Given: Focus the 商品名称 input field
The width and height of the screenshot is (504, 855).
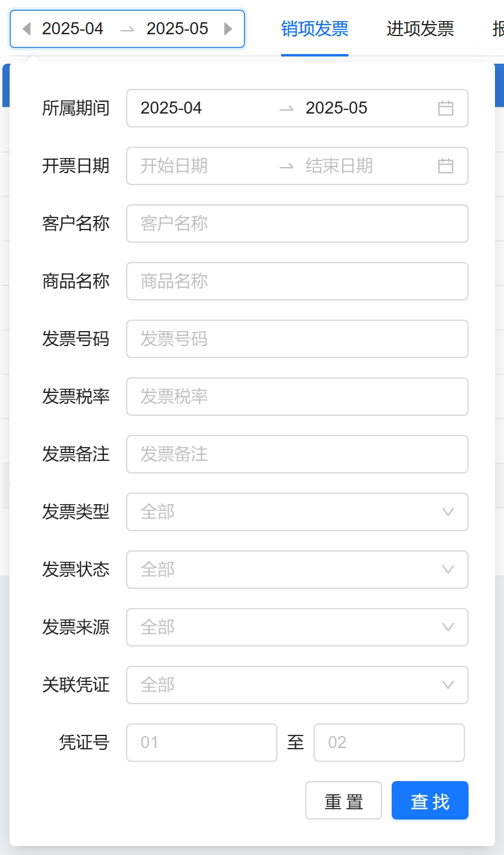Looking at the screenshot, I should (x=297, y=281).
